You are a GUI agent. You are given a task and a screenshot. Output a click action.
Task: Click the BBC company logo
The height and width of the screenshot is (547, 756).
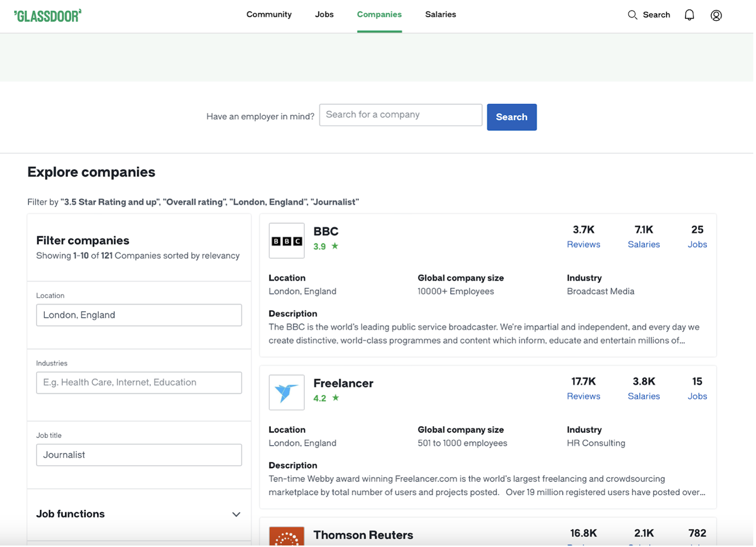pos(287,241)
